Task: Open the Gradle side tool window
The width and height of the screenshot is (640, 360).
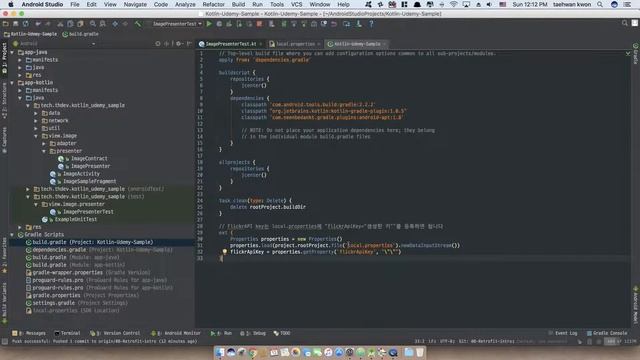Action: point(636,54)
